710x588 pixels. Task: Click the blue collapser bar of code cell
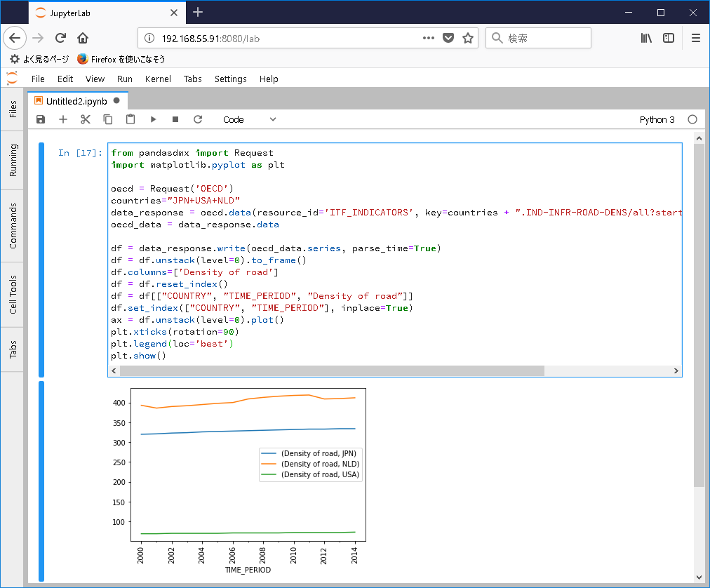click(x=41, y=260)
